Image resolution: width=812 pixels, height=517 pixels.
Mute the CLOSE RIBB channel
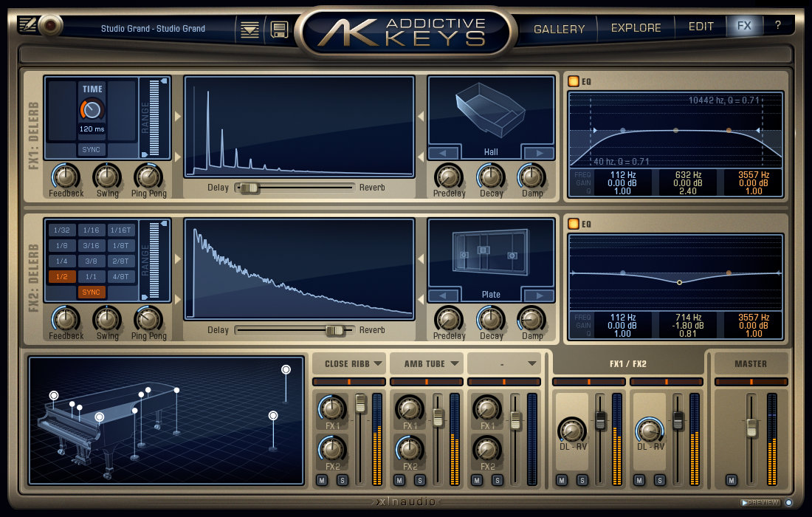tap(323, 479)
